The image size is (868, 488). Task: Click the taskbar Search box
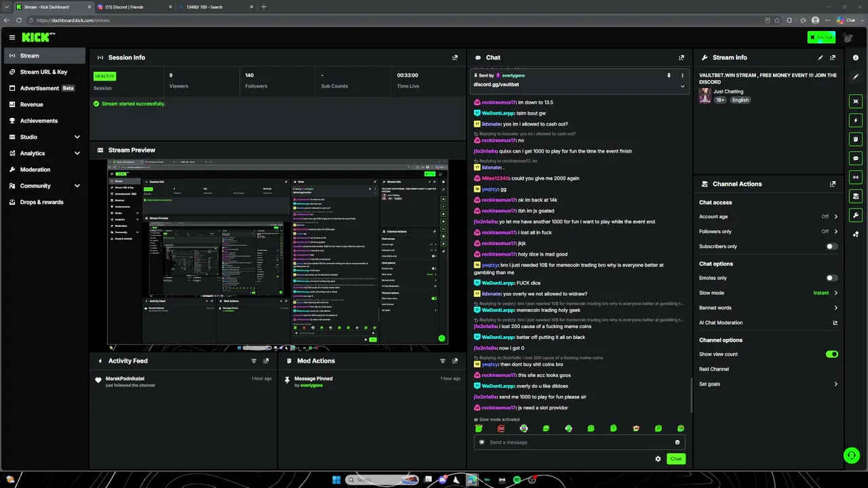pyautogui.click(x=383, y=480)
